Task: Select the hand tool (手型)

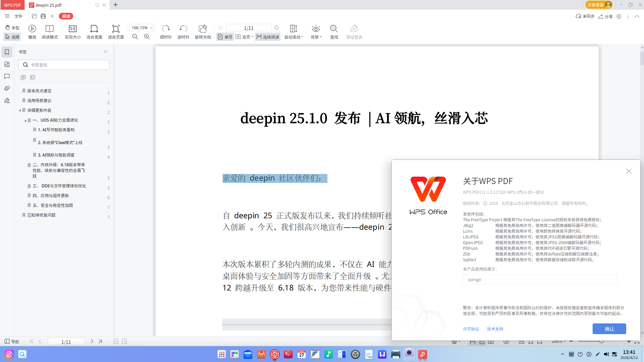Action: point(12,28)
